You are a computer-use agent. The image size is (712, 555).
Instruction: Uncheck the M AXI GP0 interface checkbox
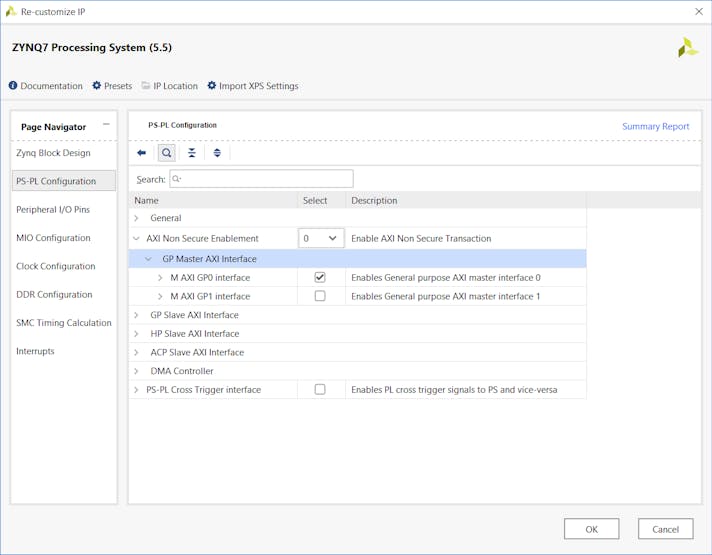click(320, 277)
